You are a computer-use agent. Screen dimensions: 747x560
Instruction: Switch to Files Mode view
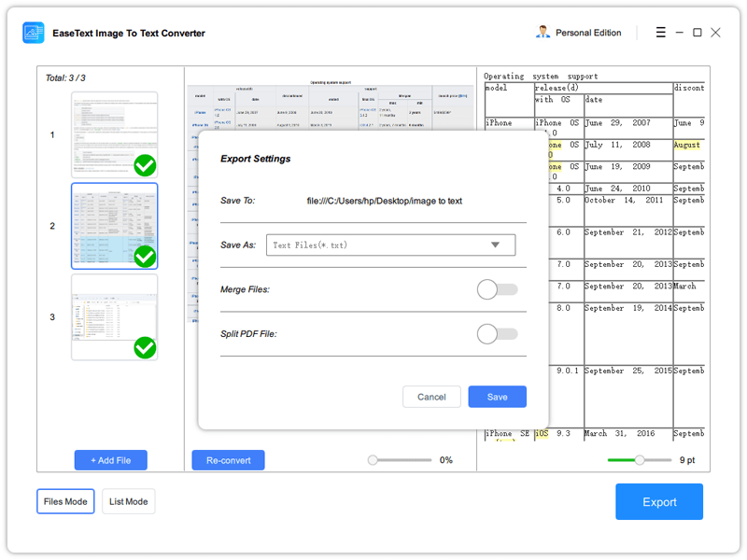pos(65,501)
